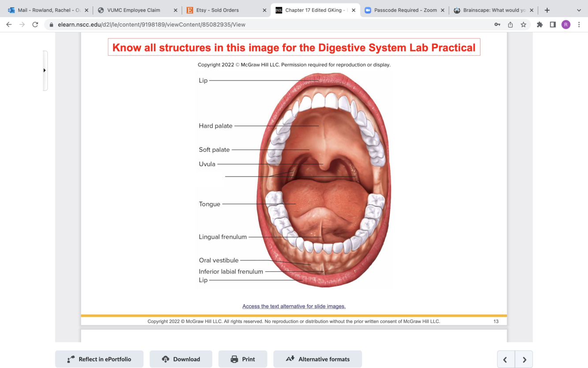Open a new browser tab
The image size is (588, 368).
point(547,10)
